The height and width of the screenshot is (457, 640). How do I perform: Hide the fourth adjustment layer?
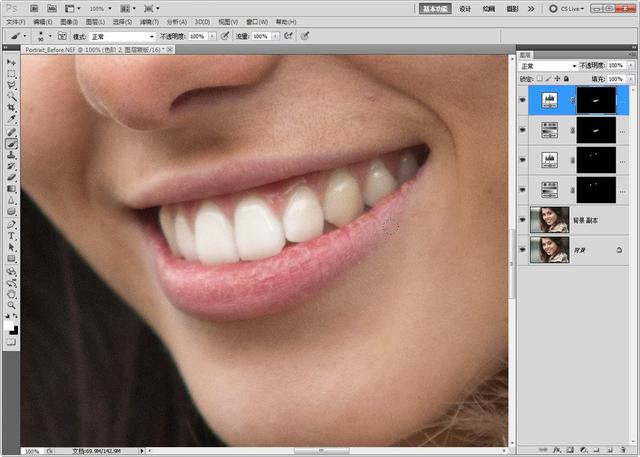(x=523, y=190)
